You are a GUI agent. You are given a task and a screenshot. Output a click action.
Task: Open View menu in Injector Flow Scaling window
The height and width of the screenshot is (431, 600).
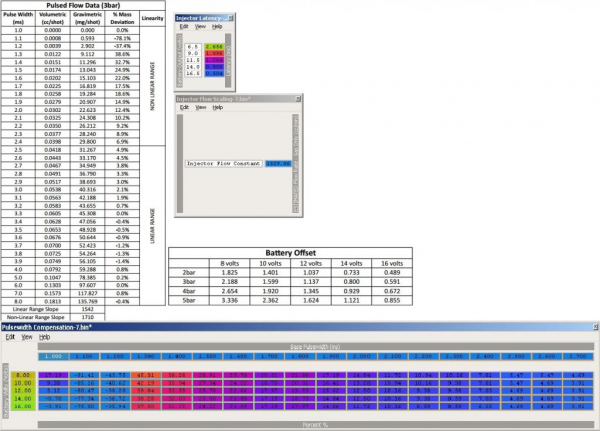tap(199, 108)
